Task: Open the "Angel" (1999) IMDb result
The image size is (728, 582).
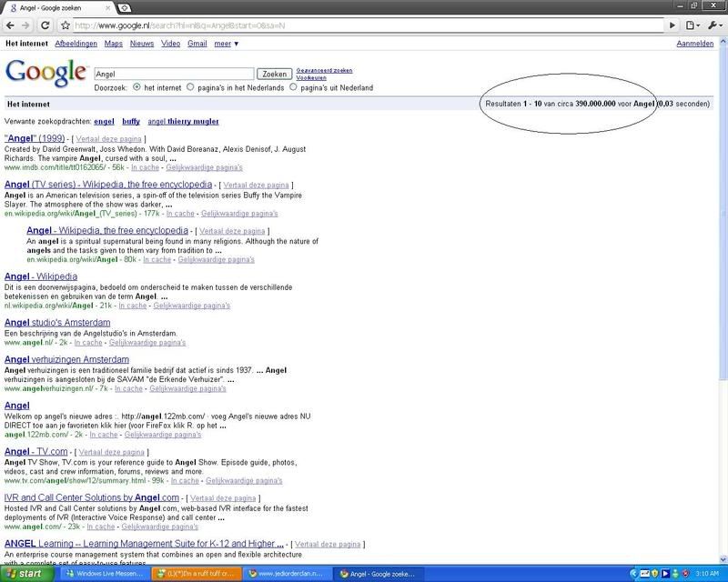Action: click(35, 138)
